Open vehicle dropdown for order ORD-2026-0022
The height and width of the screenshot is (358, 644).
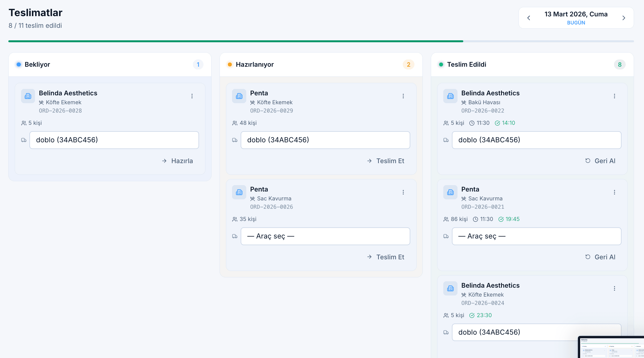tap(536, 140)
